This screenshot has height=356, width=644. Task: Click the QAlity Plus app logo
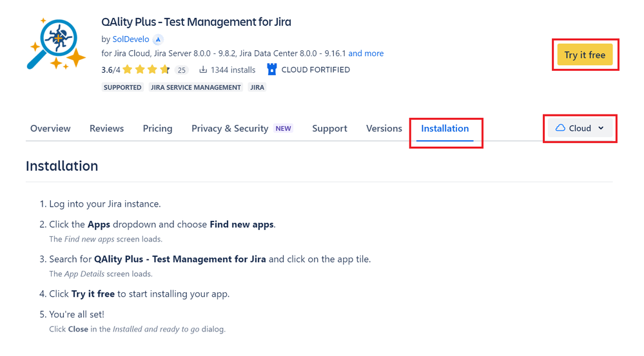tap(56, 44)
